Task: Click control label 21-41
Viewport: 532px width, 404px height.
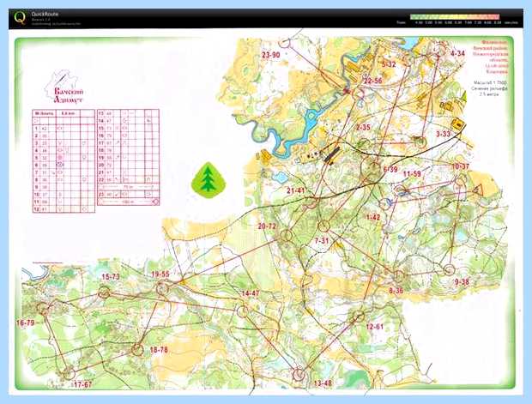Action: [x=296, y=190]
